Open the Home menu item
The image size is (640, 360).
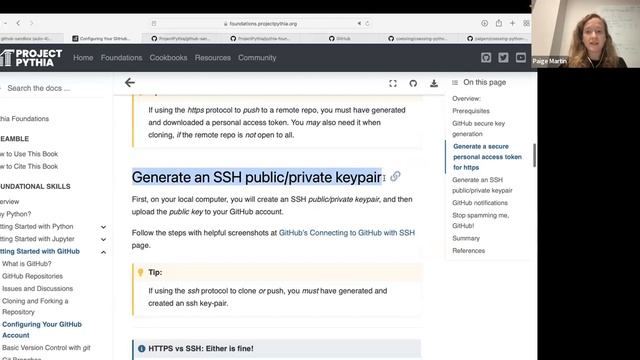[x=83, y=58]
